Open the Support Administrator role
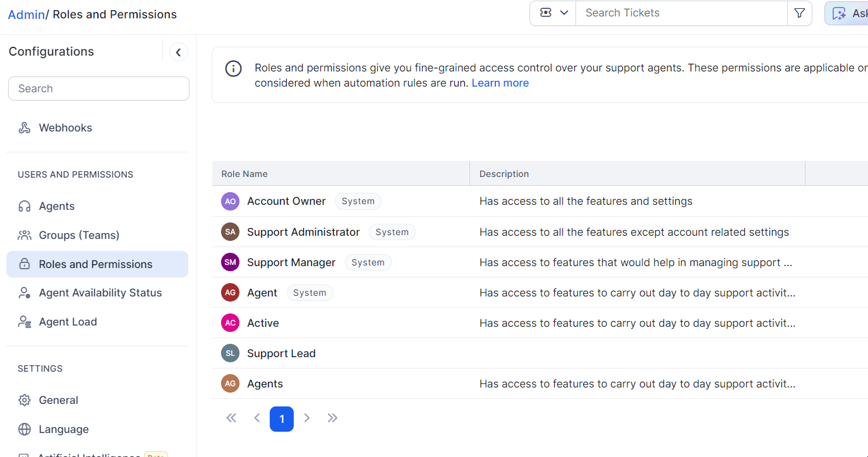 coord(303,232)
